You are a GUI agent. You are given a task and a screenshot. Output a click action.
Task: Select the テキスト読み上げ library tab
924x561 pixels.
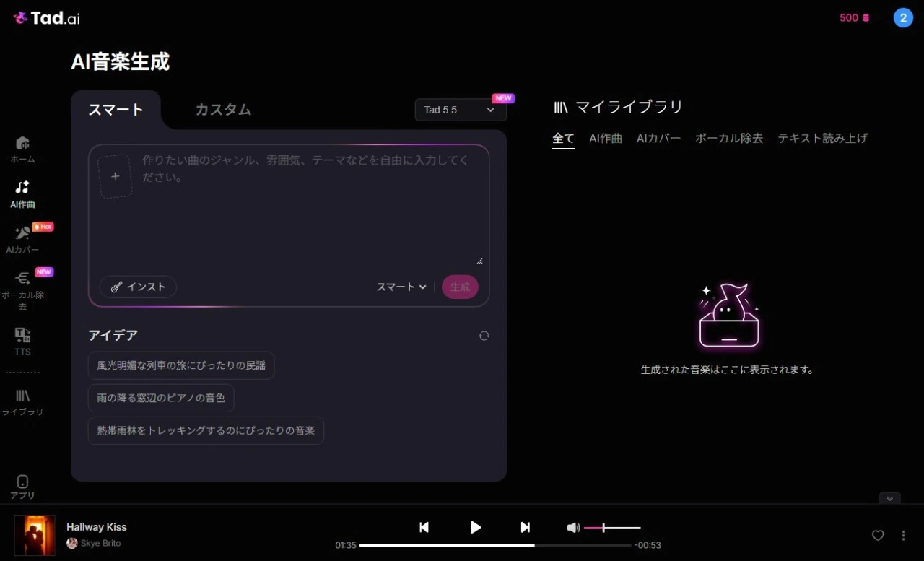coord(822,139)
